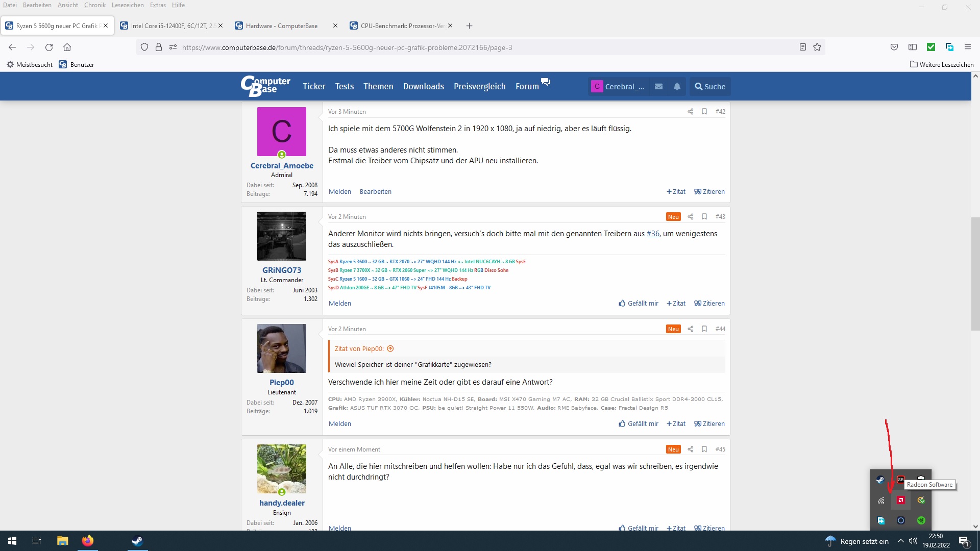
Task: Bookmark post #42 with bookmark toggle
Action: pos(704,112)
